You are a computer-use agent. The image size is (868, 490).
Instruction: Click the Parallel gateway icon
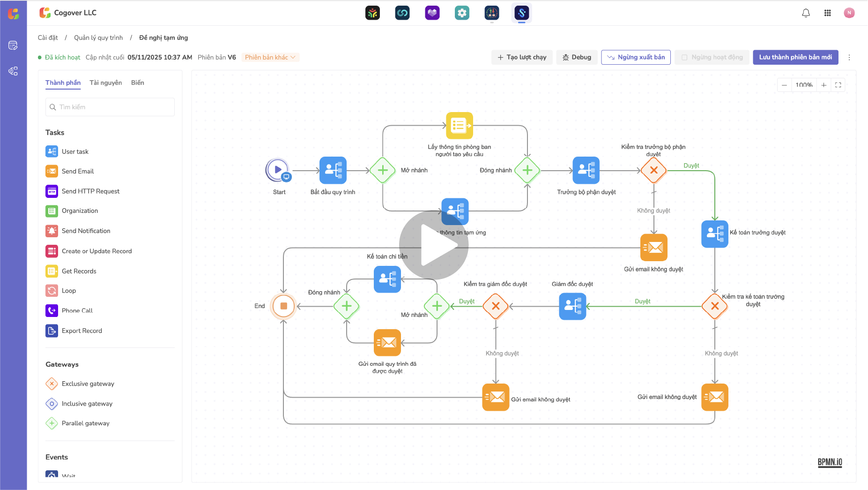52,423
